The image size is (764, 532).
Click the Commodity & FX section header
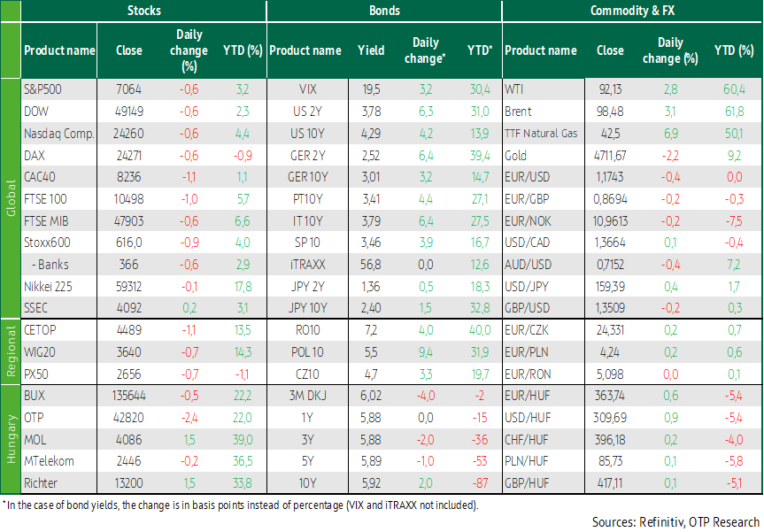pos(631,12)
